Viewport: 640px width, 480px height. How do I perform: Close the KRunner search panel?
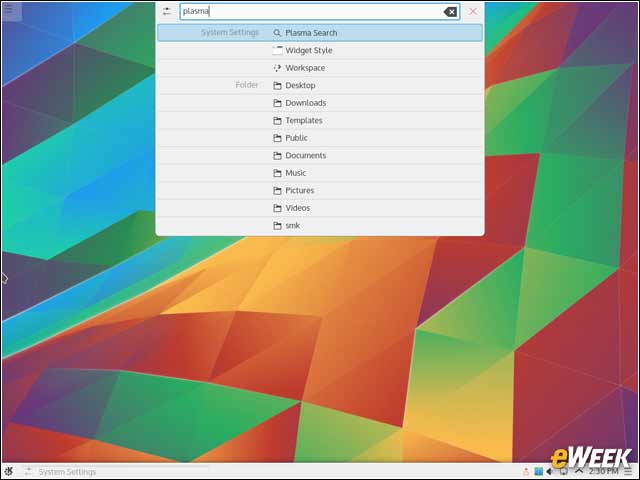pos(473,11)
